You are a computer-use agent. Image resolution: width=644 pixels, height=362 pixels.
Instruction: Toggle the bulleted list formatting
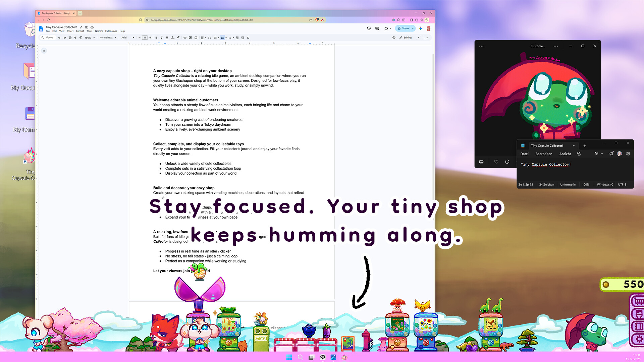(x=222, y=38)
